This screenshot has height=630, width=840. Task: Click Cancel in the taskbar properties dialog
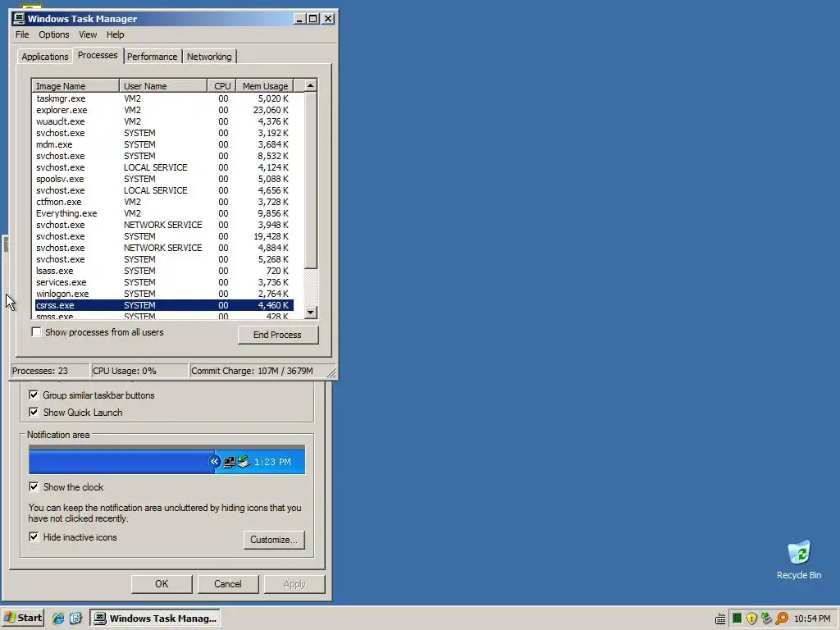pos(228,584)
